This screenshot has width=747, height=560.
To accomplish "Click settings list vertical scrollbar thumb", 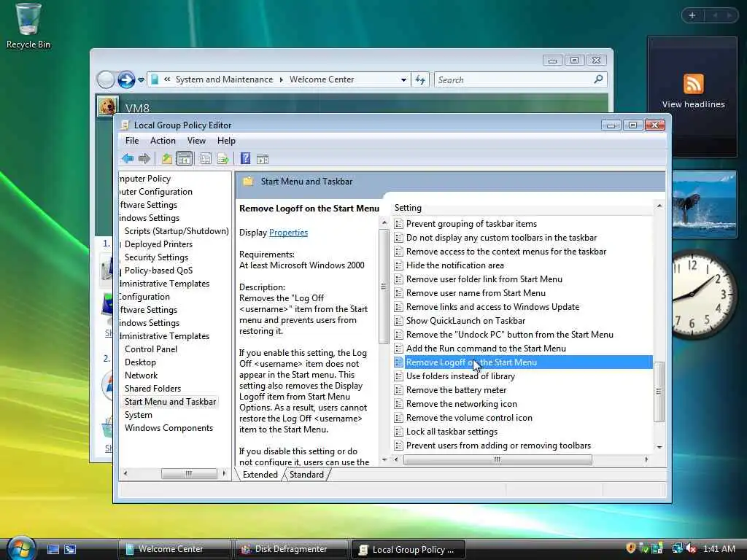I will click(x=659, y=392).
